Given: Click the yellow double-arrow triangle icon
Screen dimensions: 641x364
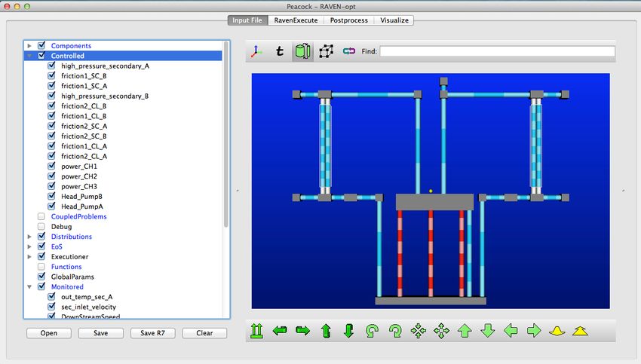Looking at the screenshot, I should tap(580, 331).
